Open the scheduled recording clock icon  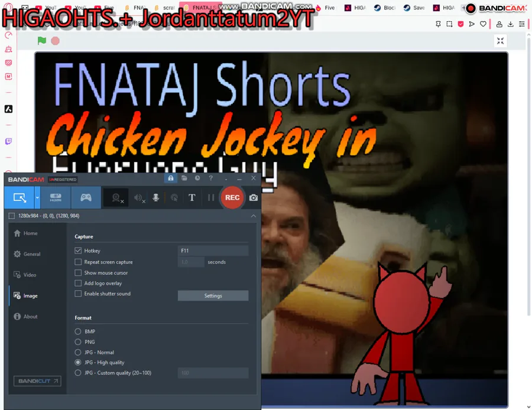point(197,178)
